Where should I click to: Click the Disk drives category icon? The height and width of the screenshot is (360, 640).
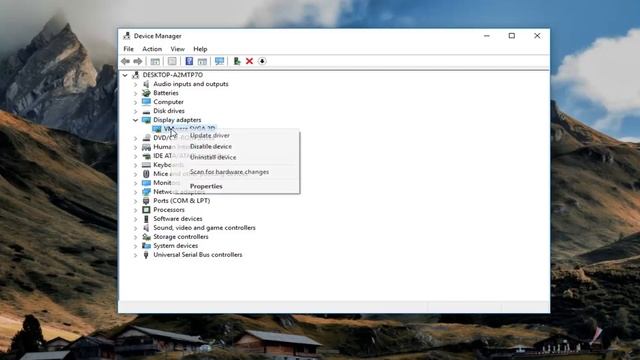(146, 111)
